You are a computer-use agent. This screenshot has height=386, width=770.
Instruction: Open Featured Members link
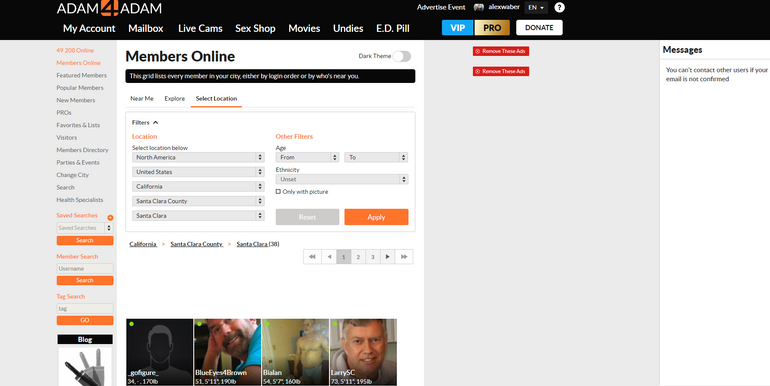[x=82, y=75]
